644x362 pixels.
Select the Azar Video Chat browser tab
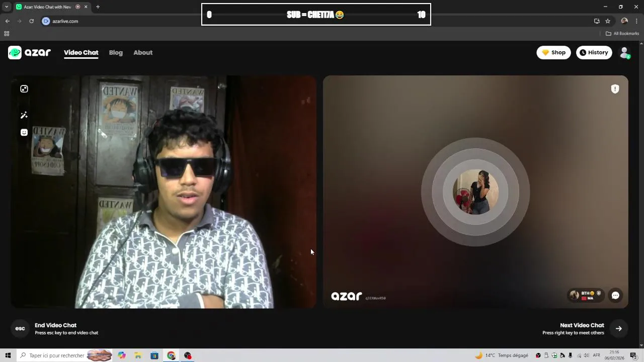click(x=52, y=7)
